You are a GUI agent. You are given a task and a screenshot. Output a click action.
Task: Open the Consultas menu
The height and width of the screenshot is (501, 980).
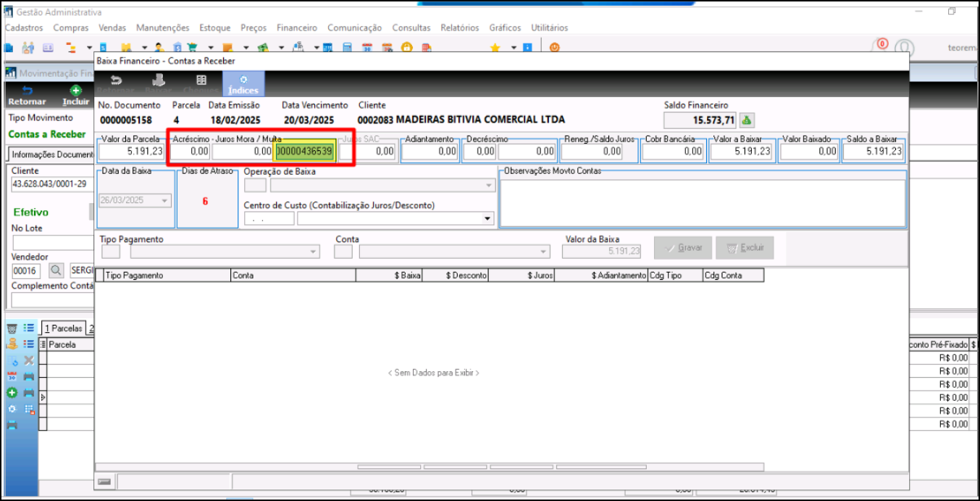tap(411, 28)
